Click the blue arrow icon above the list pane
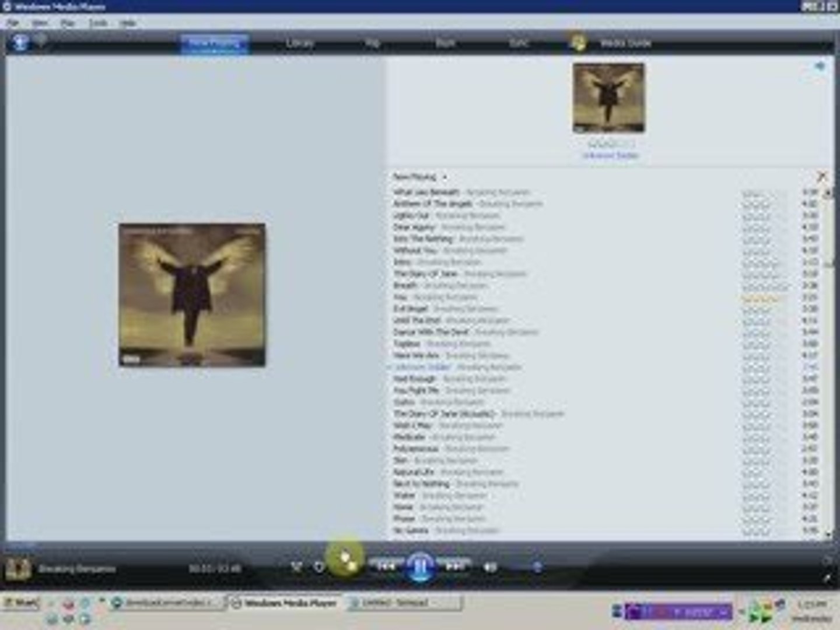Screen dimensions: 840x630 (x=820, y=66)
